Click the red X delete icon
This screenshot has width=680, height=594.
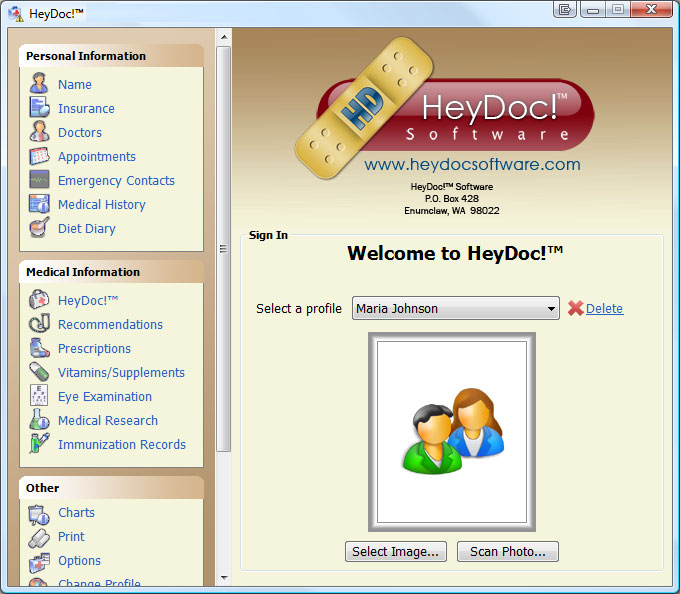click(575, 308)
